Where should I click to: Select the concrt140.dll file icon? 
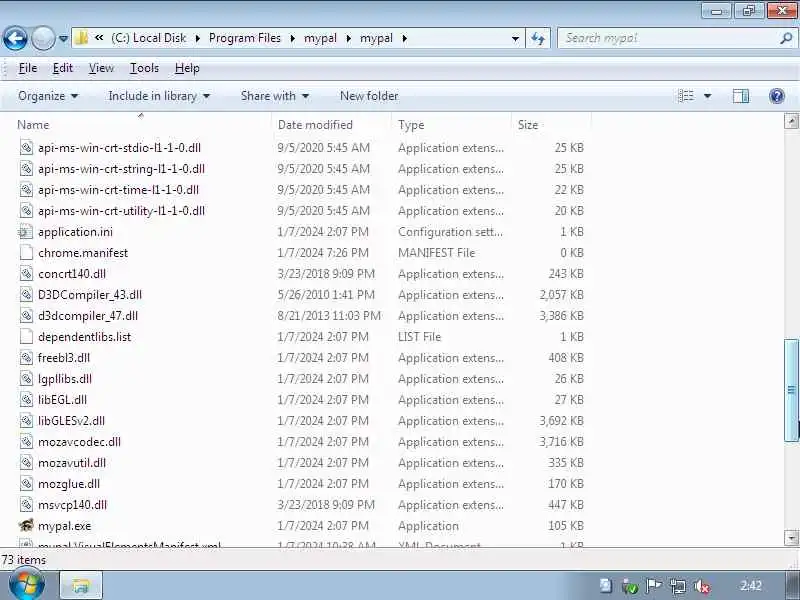(26, 273)
